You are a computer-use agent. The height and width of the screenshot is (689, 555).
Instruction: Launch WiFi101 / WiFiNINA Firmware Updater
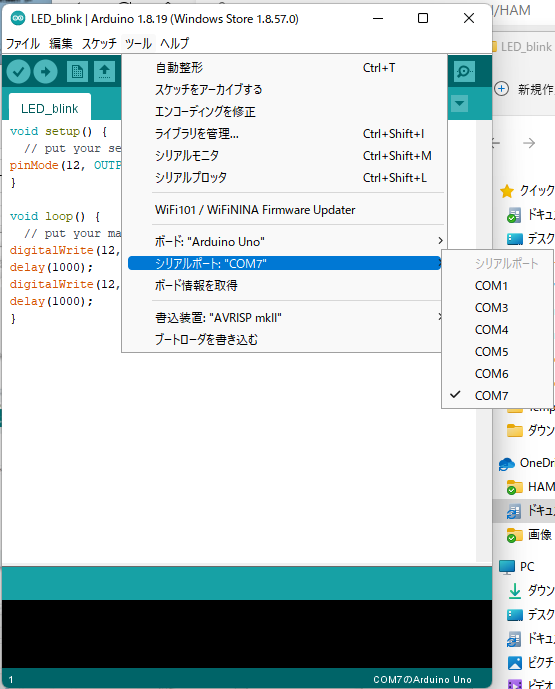(285, 210)
